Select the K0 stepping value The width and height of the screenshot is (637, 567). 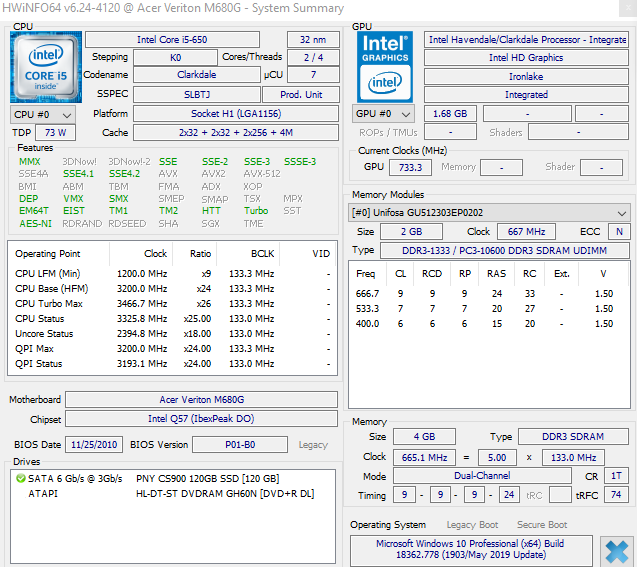point(176,58)
